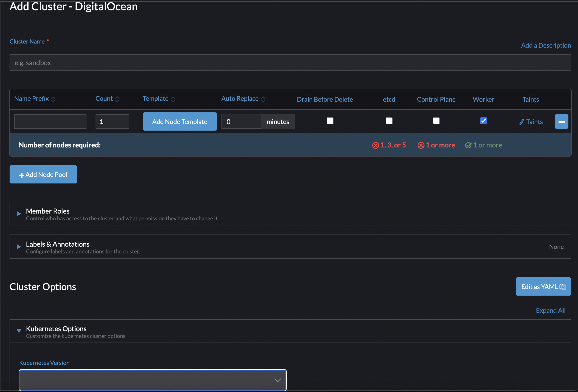Disable the Worker role checkbox
578x392 pixels.
pos(483,121)
